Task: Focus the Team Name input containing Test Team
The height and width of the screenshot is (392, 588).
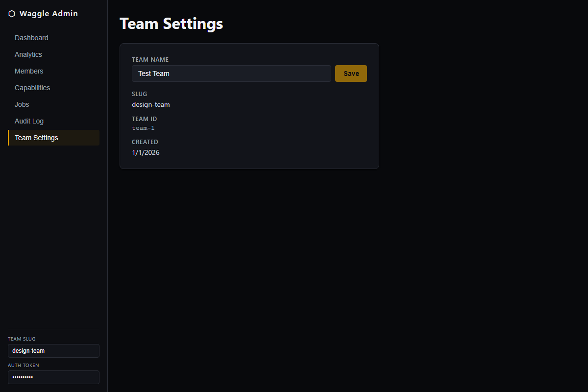Action: click(231, 73)
